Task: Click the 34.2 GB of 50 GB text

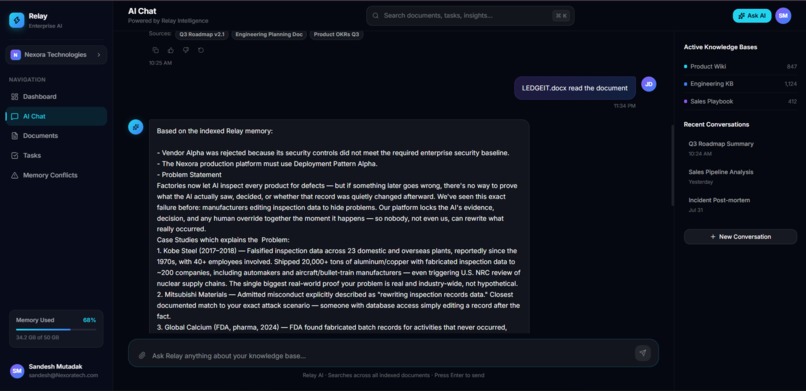Action: [38, 338]
